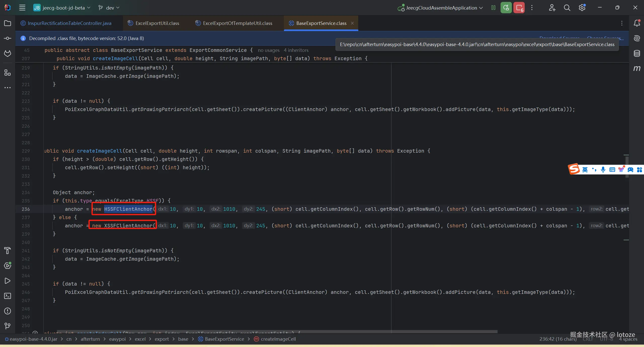This screenshot has width=644, height=347.
Task: Open the Database tool window
Action: (x=637, y=53)
